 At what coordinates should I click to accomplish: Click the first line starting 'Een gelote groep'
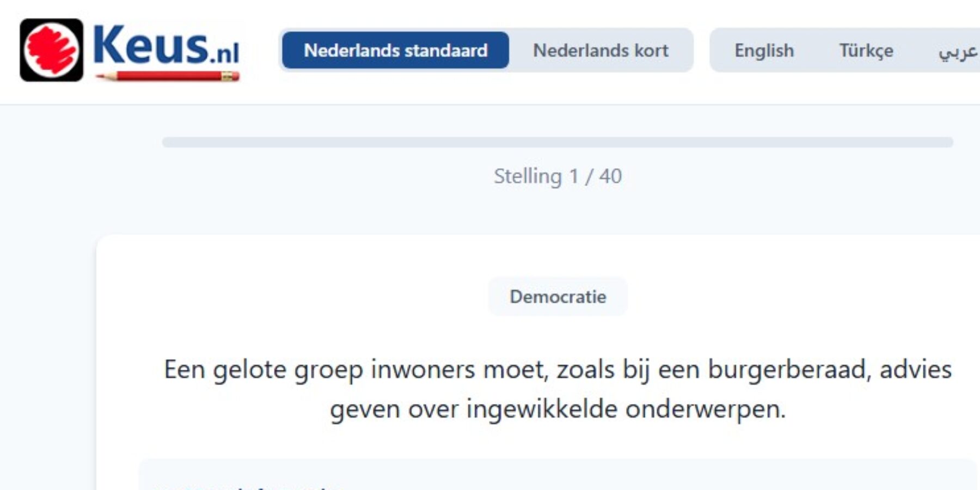[558, 370]
